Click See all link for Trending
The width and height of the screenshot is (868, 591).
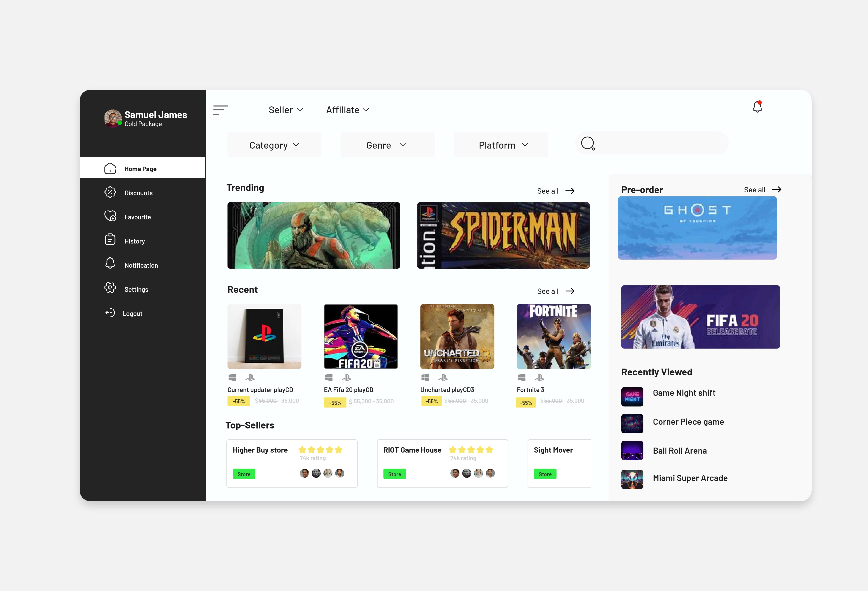click(548, 191)
